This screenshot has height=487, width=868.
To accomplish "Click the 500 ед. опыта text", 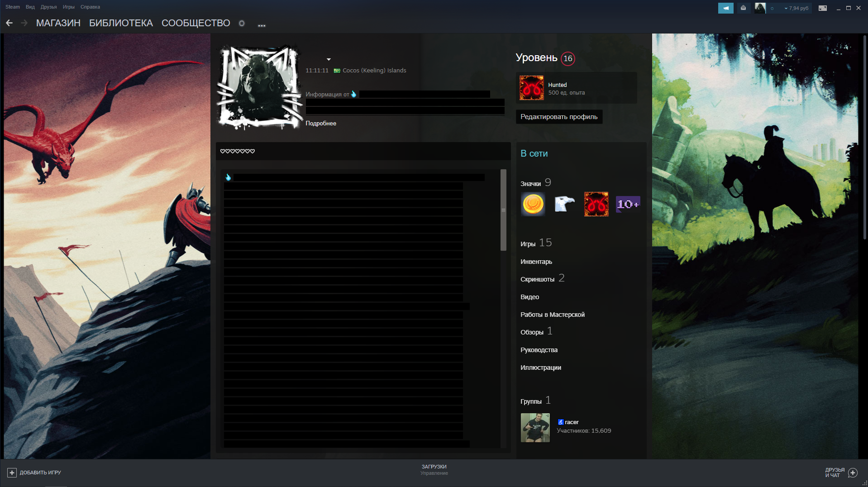I will 567,93.
